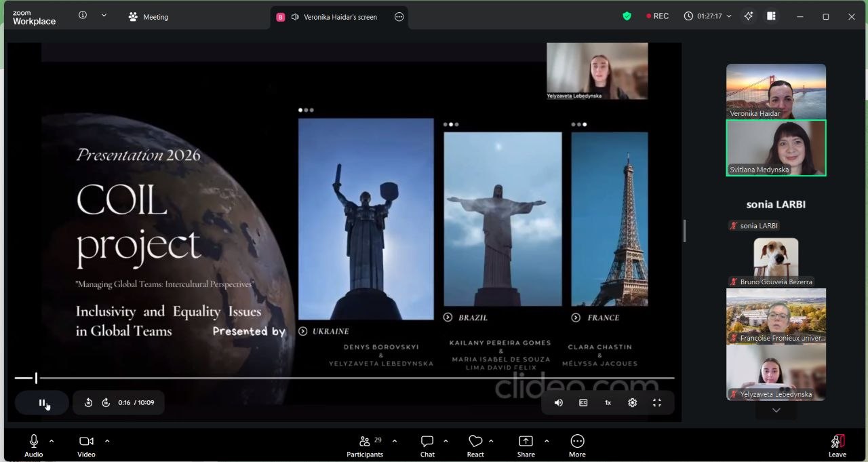The image size is (868, 462).
Task: Select the Meeting tab
Action: (x=149, y=17)
